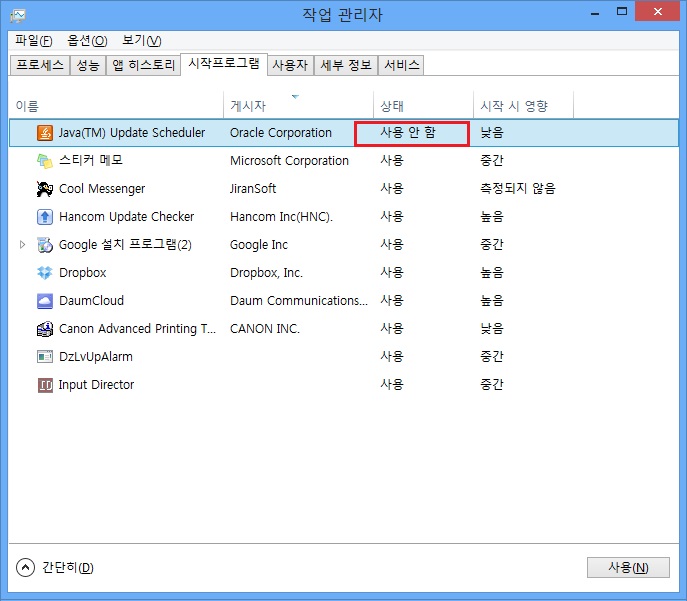Click the Hancom Update Checker icon

pos(45,217)
